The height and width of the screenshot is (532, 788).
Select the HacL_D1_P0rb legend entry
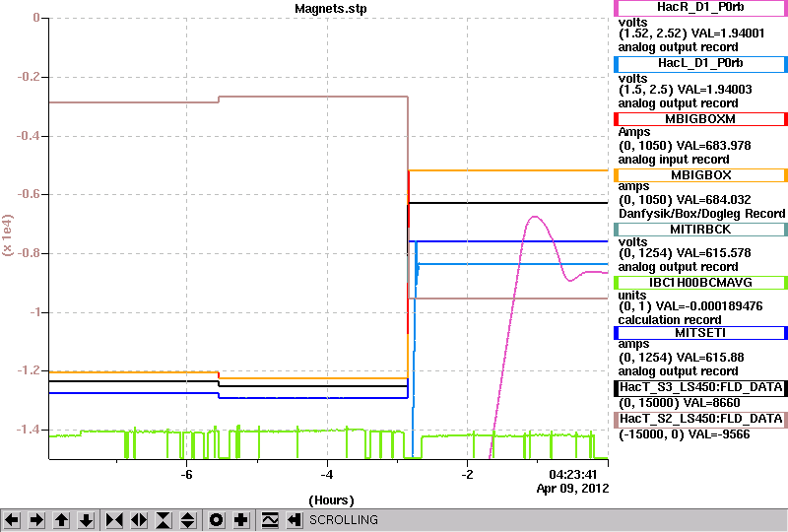pyautogui.click(x=700, y=64)
